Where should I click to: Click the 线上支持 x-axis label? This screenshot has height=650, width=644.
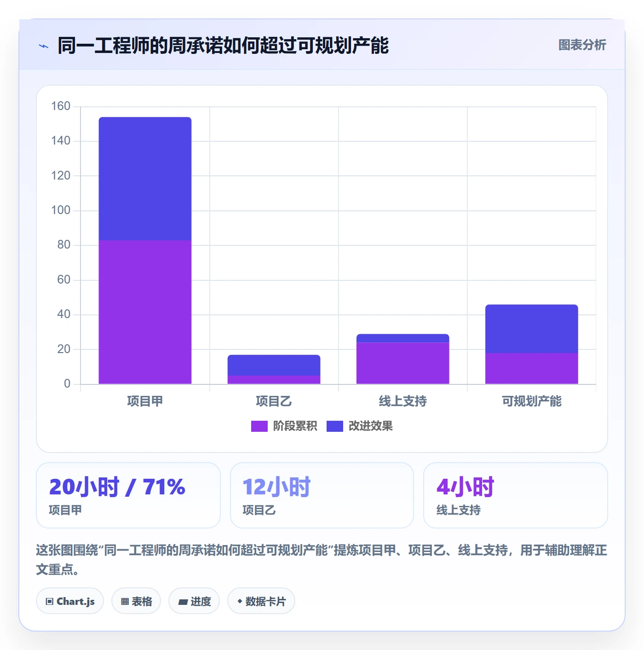pos(402,401)
